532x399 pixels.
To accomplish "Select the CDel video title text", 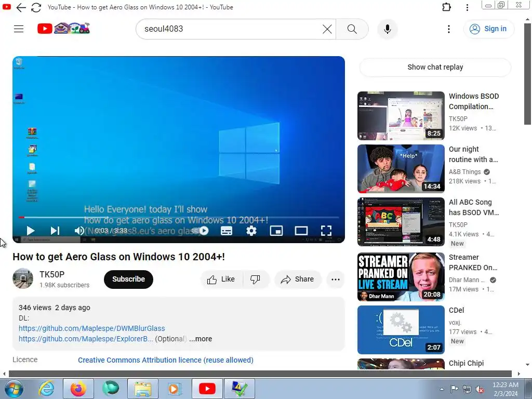I will point(456,310).
